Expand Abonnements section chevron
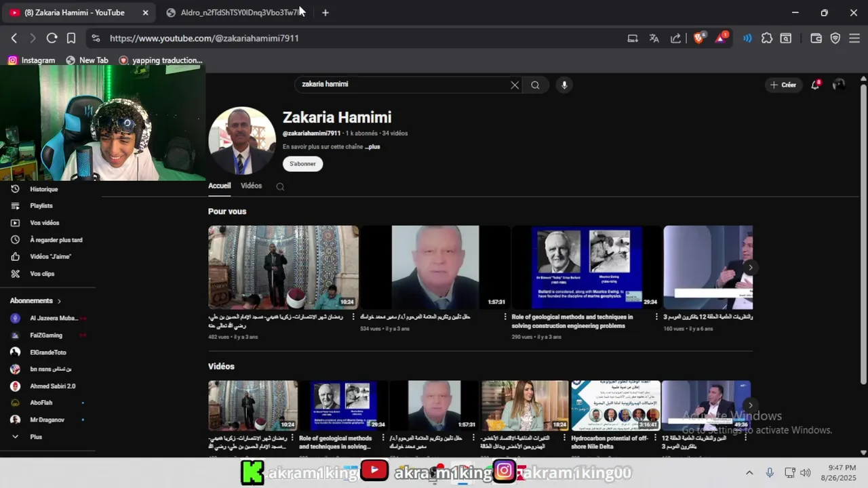The height and width of the screenshot is (488, 868). coord(59,301)
